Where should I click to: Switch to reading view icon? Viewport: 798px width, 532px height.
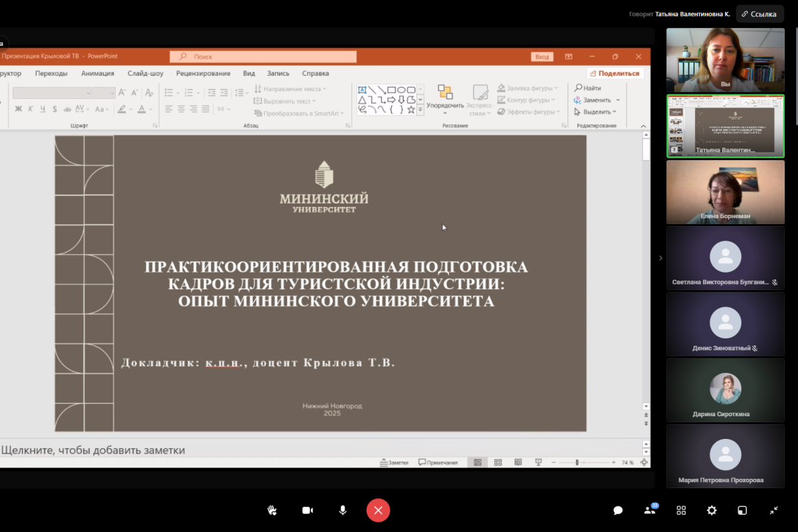click(x=518, y=462)
